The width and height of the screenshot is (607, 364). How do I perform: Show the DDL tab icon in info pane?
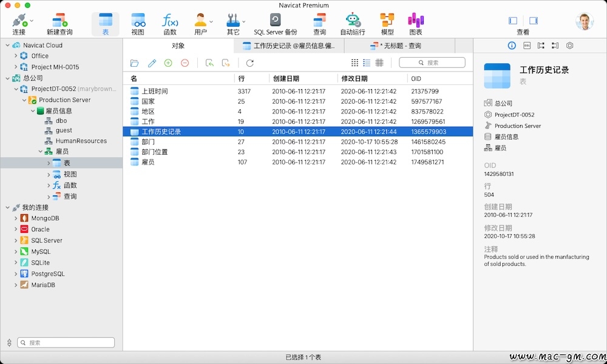click(x=527, y=45)
